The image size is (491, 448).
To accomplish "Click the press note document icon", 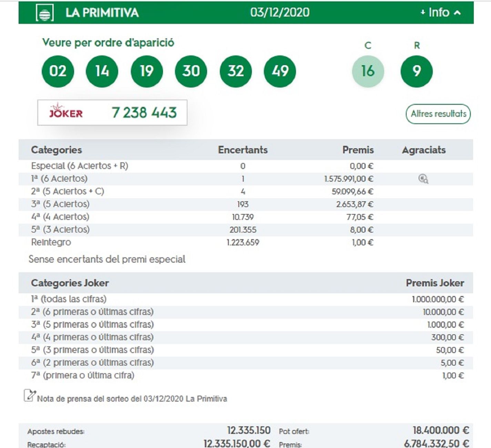I will 30,396.
